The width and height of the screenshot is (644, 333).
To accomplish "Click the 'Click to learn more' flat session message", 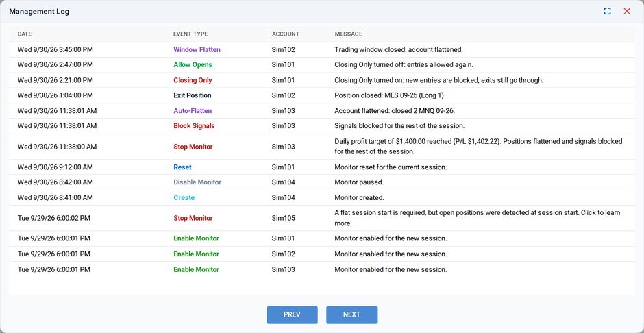I will point(478,219).
